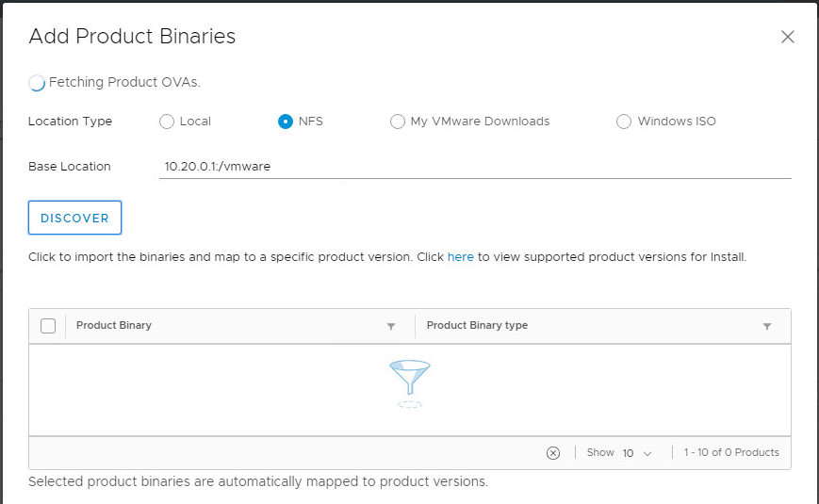Open the Product Binary type column filter

click(x=767, y=327)
